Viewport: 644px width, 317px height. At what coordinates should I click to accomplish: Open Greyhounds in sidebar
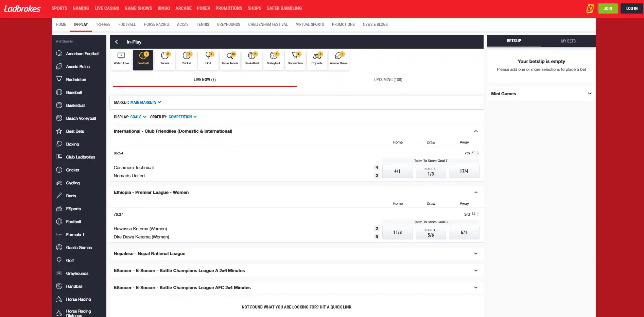[79, 273]
